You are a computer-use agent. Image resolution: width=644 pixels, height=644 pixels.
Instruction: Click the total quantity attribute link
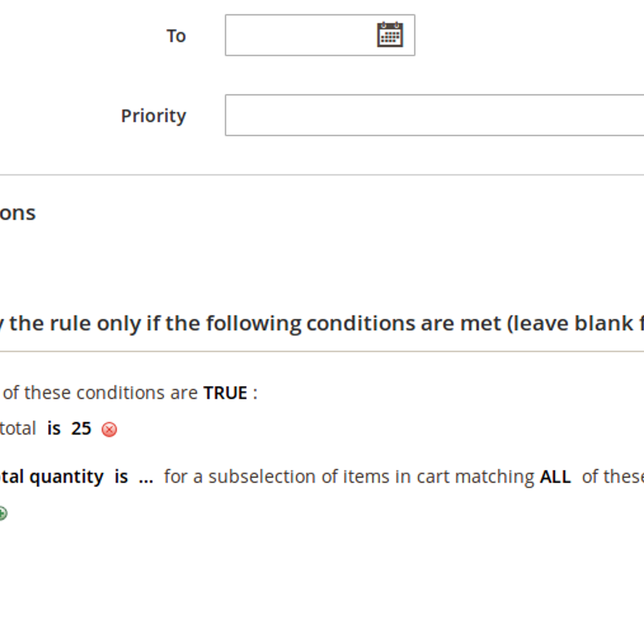tap(52, 477)
